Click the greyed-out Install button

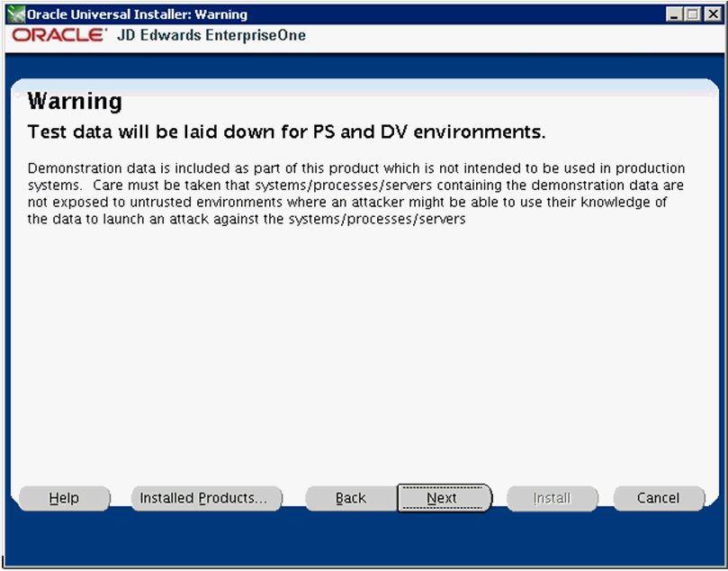(552, 498)
